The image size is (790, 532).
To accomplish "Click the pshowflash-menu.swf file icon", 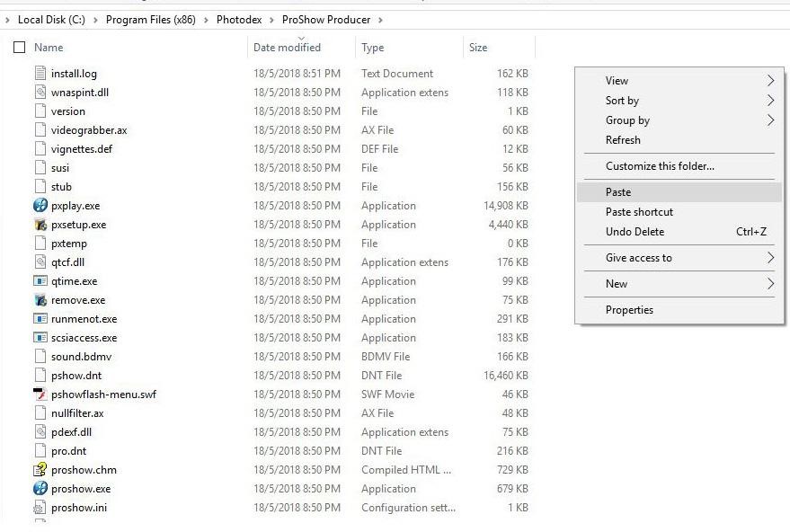I will point(40,395).
